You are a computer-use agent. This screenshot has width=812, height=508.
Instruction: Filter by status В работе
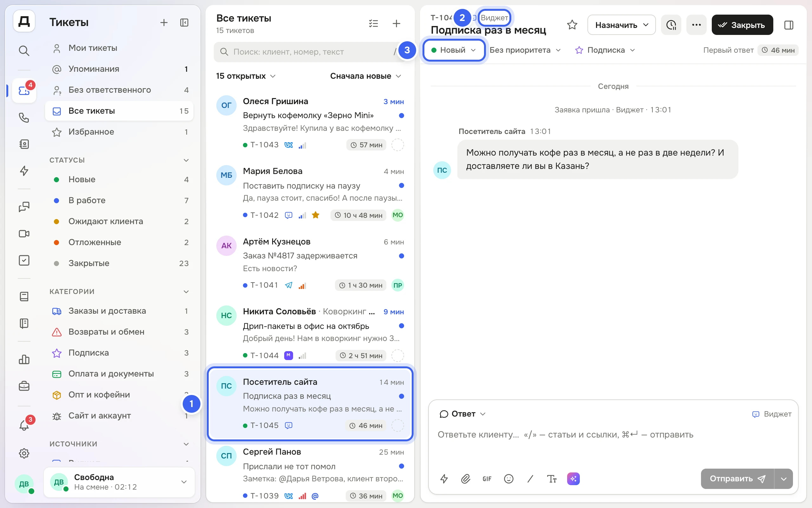click(119, 200)
